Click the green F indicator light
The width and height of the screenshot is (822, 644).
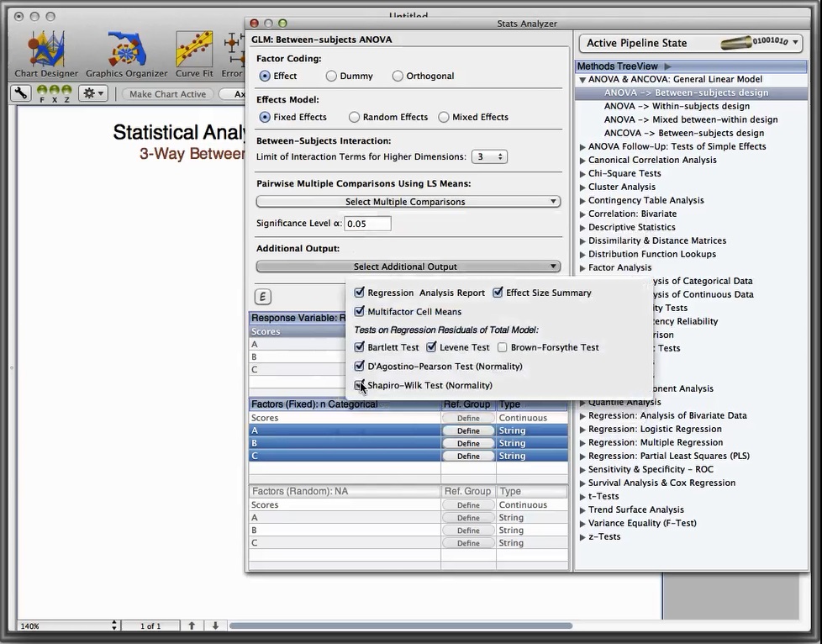tap(42, 91)
